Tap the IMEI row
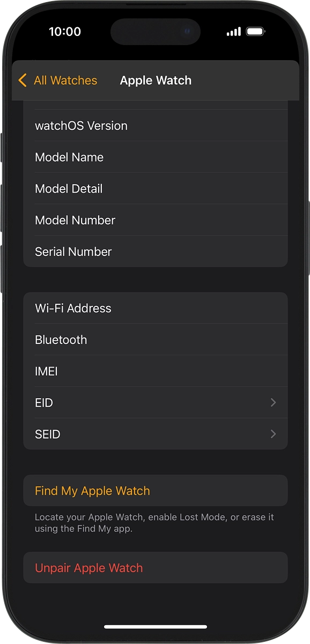The width and height of the screenshot is (310, 644). (x=156, y=371)
